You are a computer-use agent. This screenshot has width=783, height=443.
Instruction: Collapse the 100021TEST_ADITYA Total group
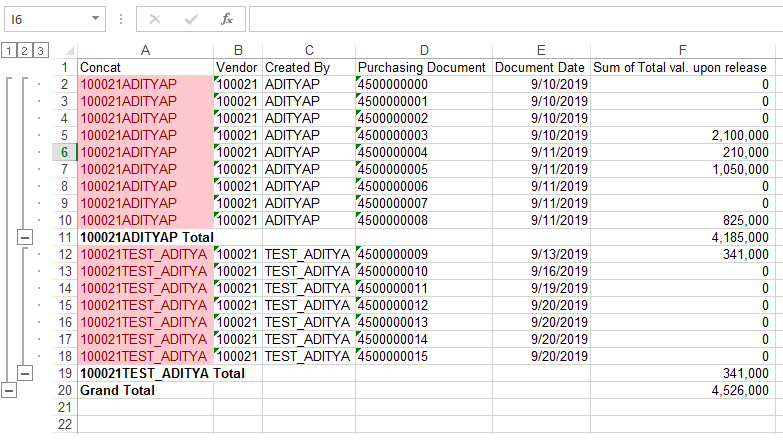(25, 373)
